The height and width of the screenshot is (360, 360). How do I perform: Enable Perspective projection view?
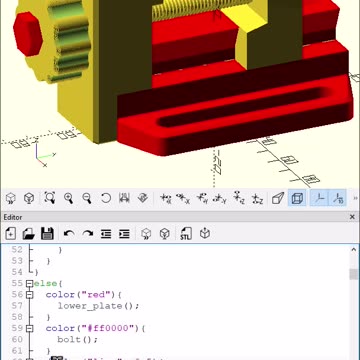tap(278, 198)
